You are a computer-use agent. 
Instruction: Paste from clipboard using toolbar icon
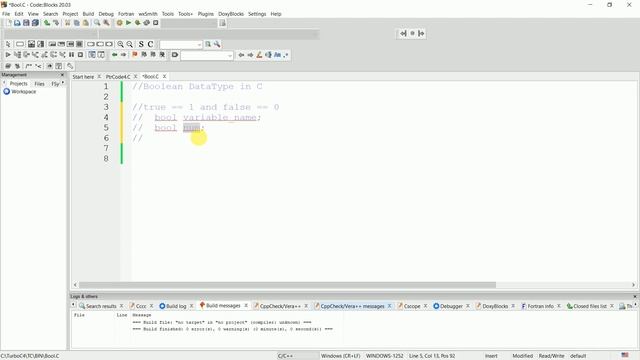pyautogui.click(x=85, y=23)
